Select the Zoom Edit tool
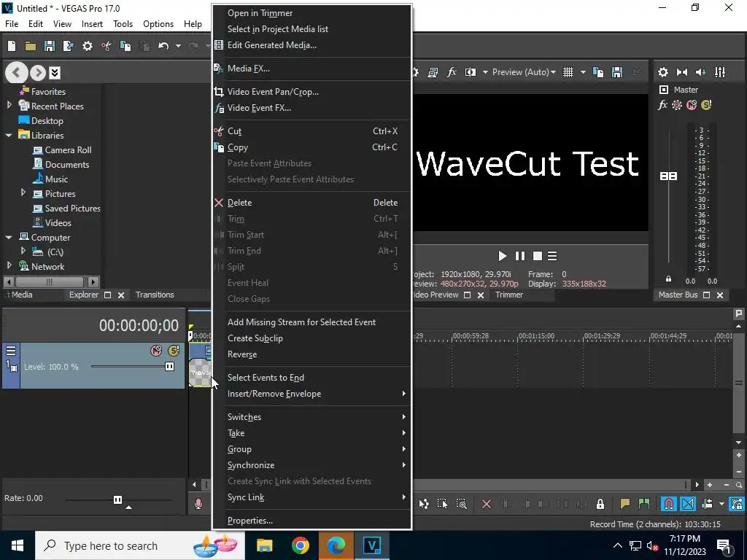Image resolution: width=747 pixels, height=560 pixels. [x=462, y=504]
